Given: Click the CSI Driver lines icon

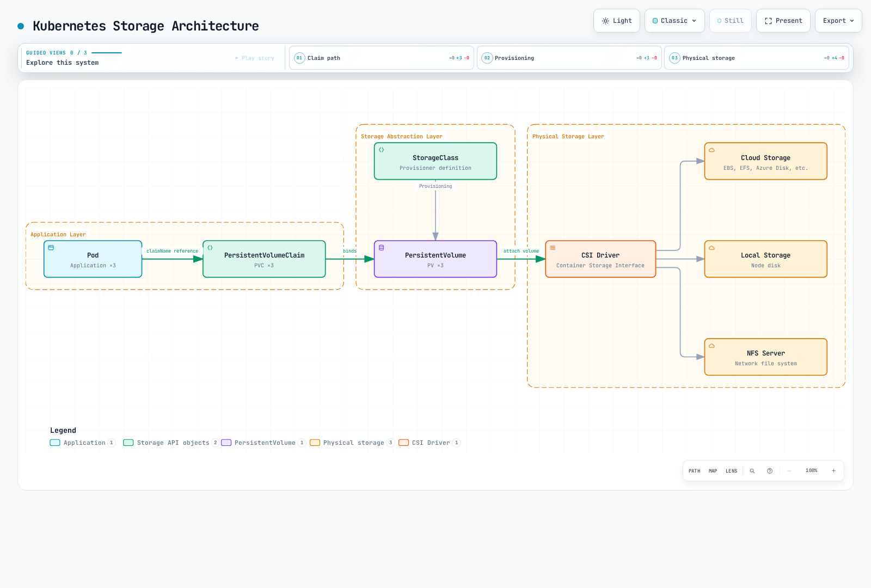Looking at the screenshot, I should tap(553, 248).
